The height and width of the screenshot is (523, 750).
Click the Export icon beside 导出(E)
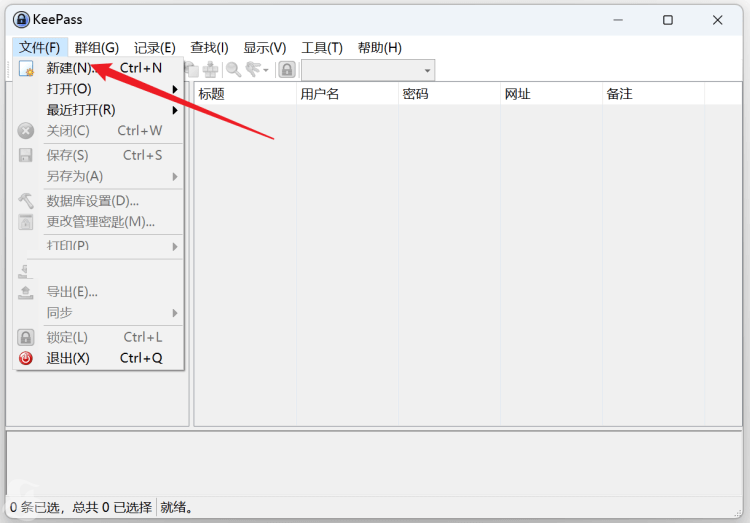26,292
